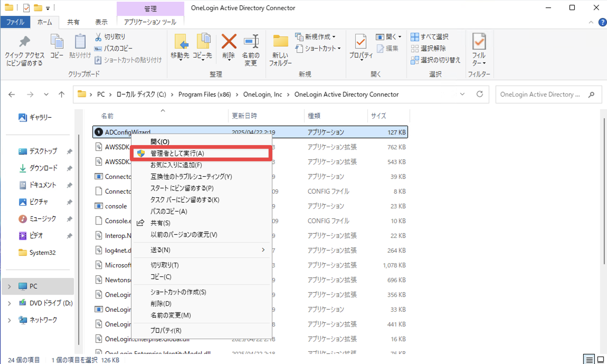Click the Back navigation arrow
Image resolution: width=607 pixels, height=364 pixels.
tap(12, 94)
